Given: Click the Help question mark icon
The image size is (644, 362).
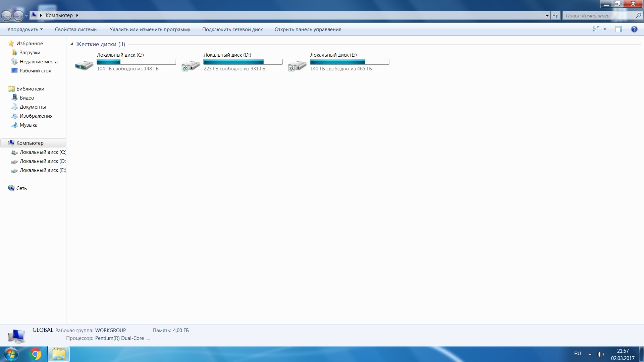Looking at the screenshot, I should pyautogui.click(x=634, y=29).
